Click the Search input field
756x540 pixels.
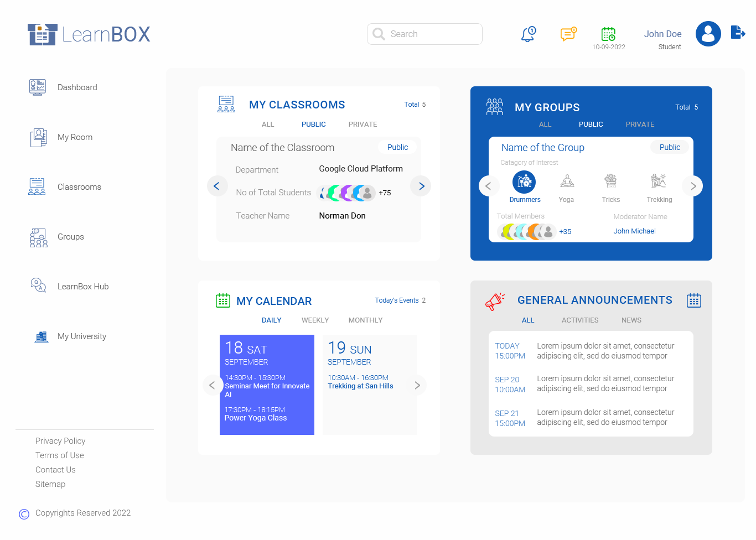[432, 34]
